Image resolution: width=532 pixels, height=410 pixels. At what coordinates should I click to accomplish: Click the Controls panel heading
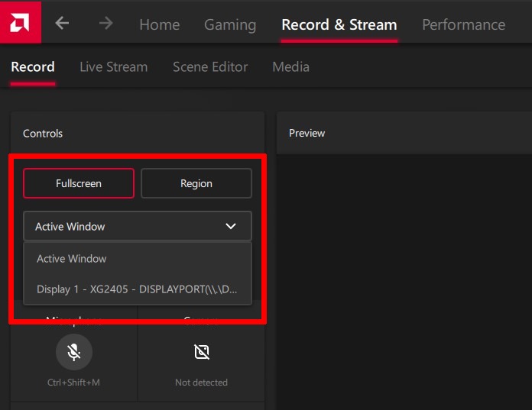click(43, 133)
